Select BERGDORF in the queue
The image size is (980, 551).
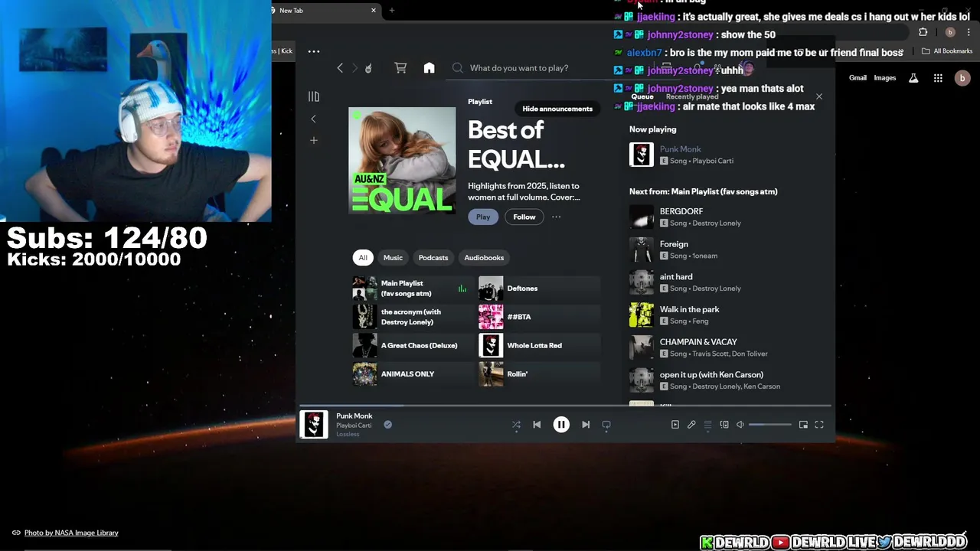pyautogui.click(x=726, y=217)
